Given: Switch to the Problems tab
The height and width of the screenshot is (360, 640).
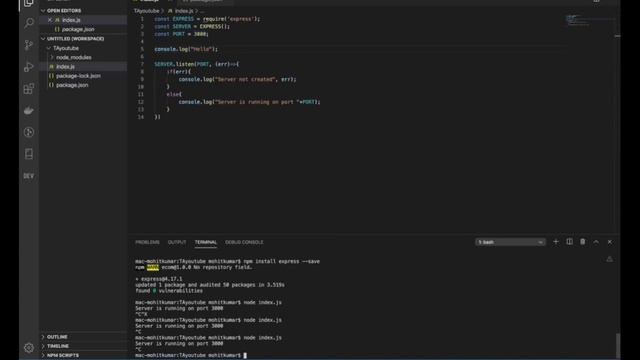Looking at the screenshot, I should click(147, 242).
